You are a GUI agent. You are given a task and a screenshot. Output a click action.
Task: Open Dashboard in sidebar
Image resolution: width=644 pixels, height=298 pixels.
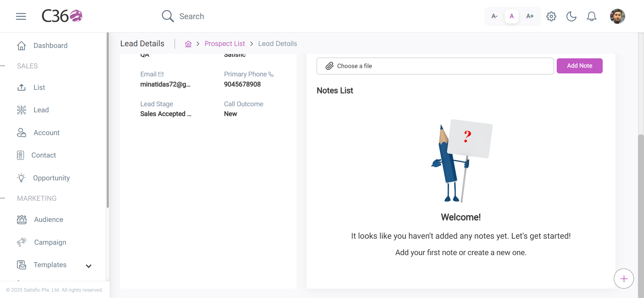pyautogui.click(x=50, y=46)
